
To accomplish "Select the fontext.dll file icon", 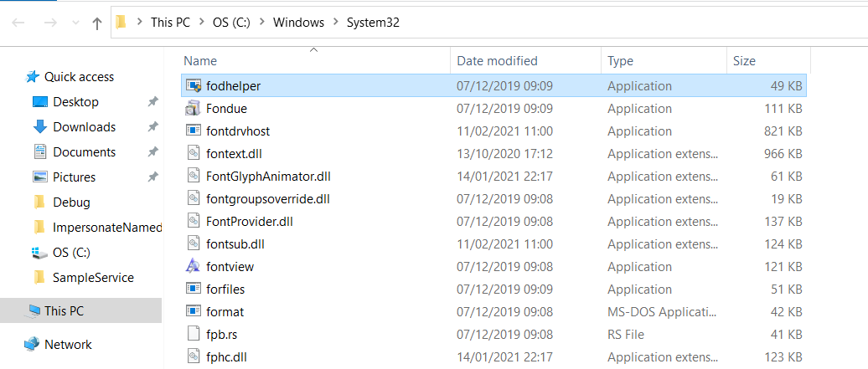I will click(x=193, y=153).
